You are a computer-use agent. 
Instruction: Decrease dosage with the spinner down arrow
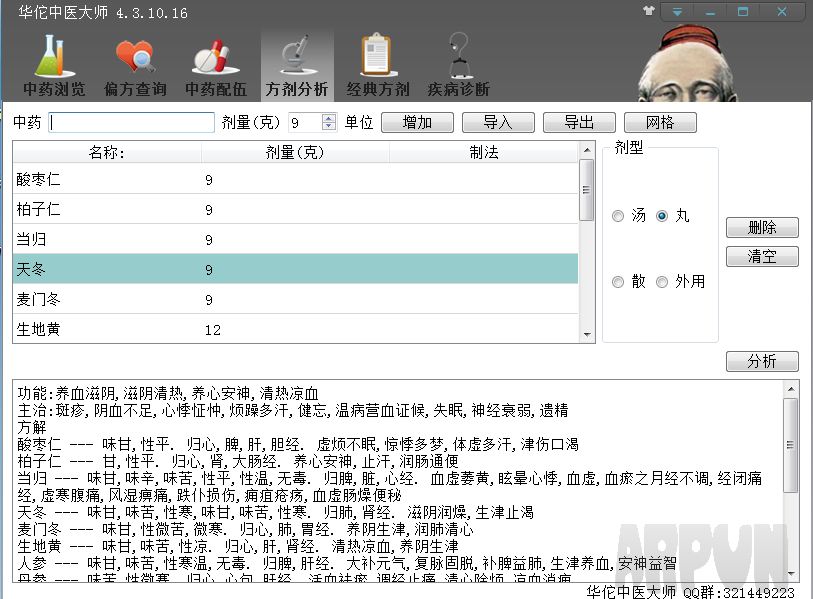[329, 127]
